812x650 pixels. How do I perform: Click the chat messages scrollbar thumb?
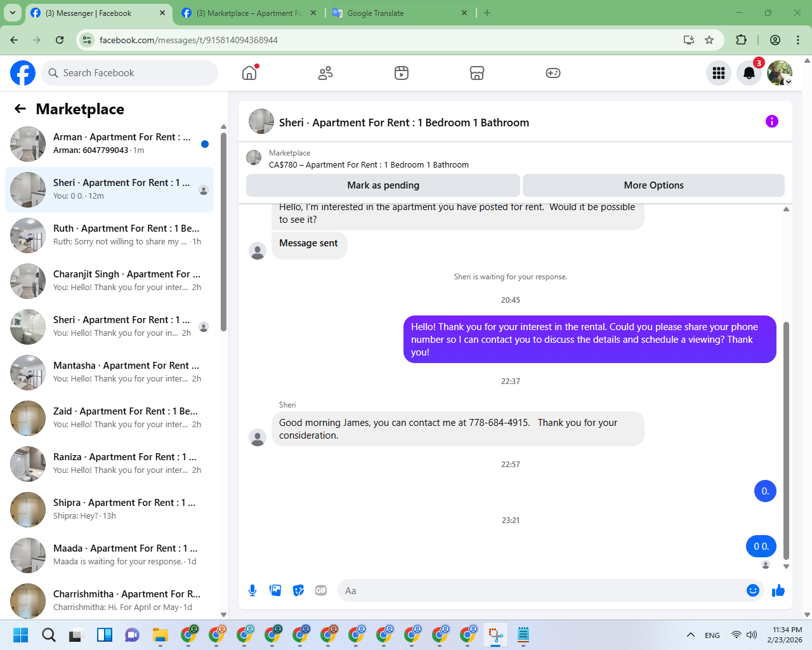click(x=787, y=441)
